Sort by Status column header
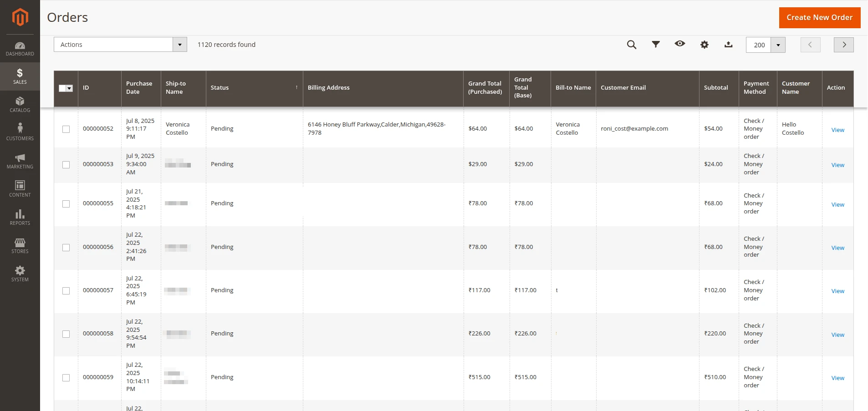Screen dimensions: 868x411 click(x=254, y=88)
